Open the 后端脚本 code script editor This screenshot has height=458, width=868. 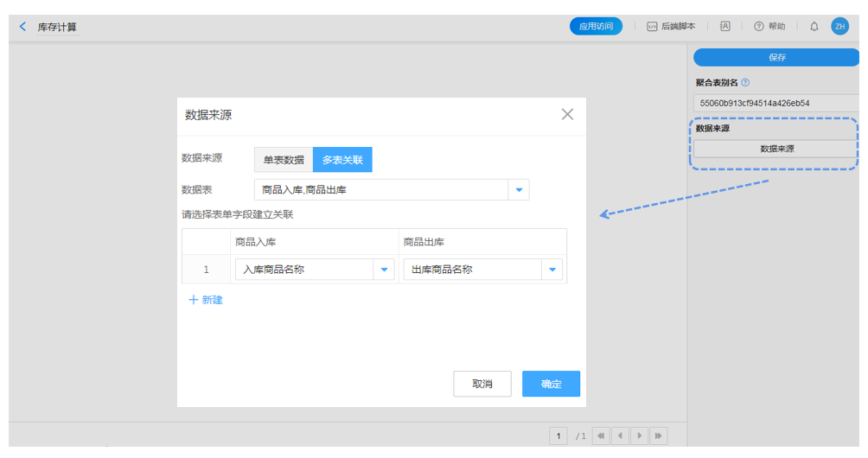click(671, 27)
